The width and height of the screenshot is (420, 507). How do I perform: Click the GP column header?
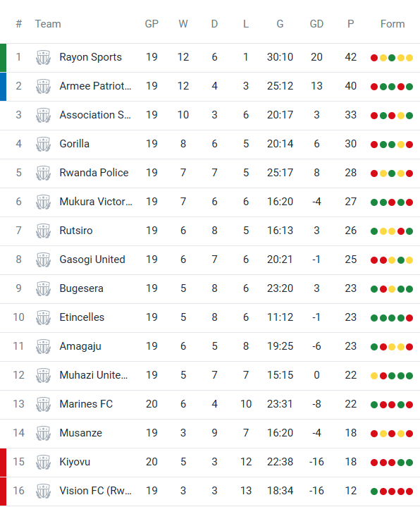click(x=152, y=24)
